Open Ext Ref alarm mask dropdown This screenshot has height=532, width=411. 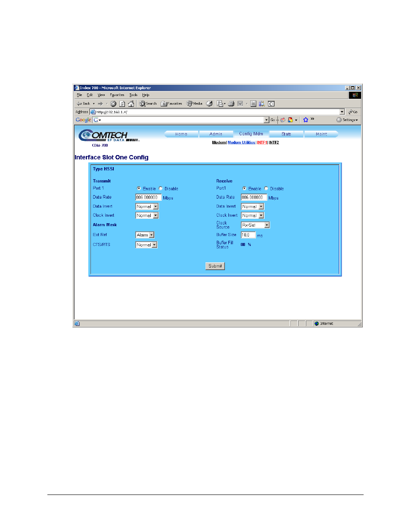coord(145,235)
